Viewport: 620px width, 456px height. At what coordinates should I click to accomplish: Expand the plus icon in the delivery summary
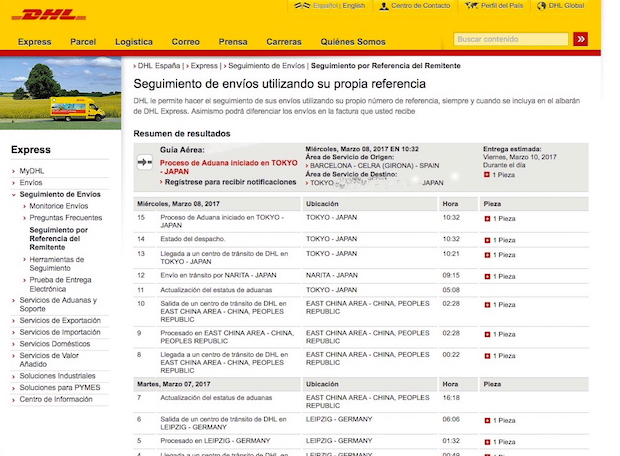[486, 174]
